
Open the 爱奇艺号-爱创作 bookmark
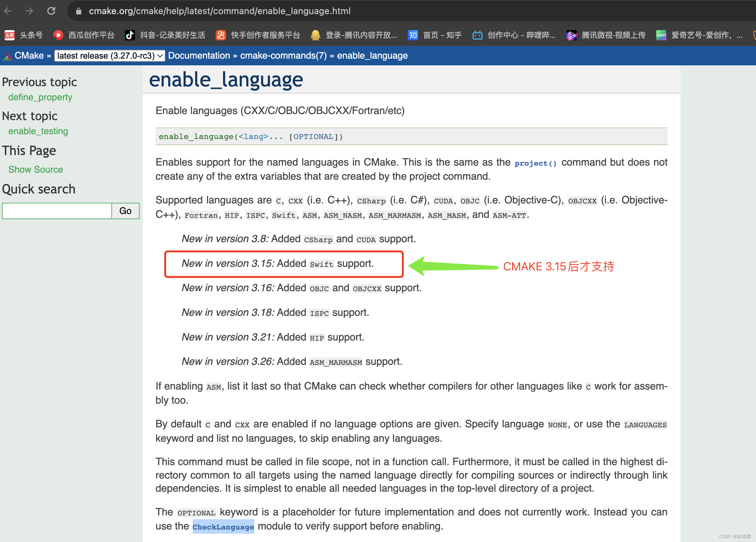(699, 35)
